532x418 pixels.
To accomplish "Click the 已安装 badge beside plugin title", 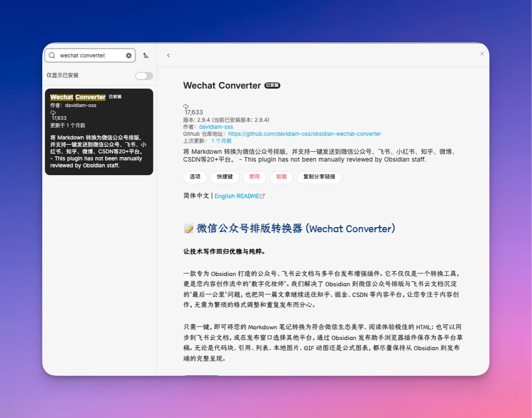I will coord(272,85).
